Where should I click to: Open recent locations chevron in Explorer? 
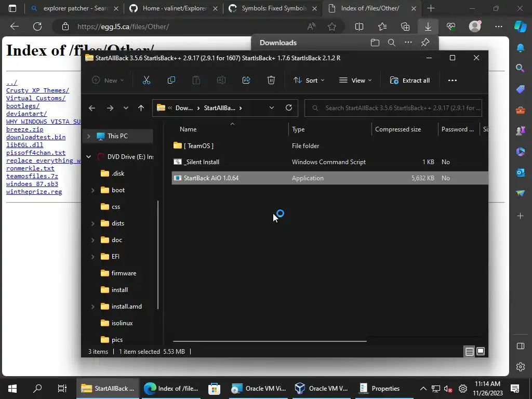(x=126, y=108)
